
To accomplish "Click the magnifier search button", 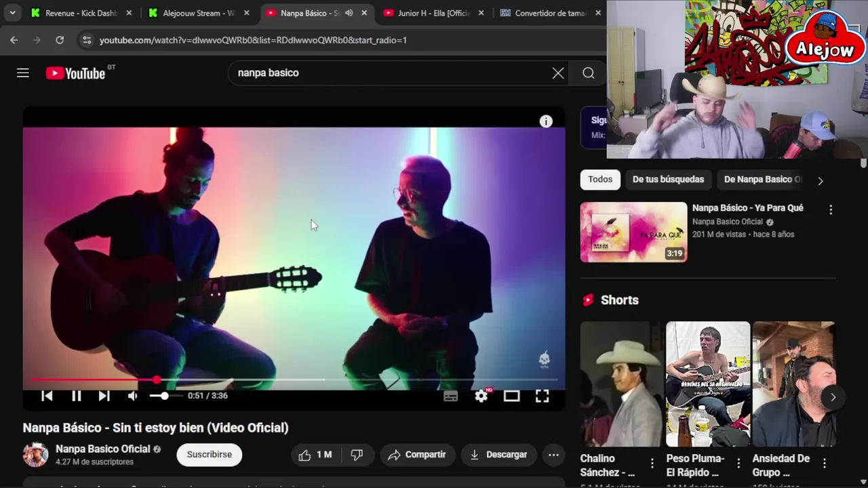I will (589, 73).
